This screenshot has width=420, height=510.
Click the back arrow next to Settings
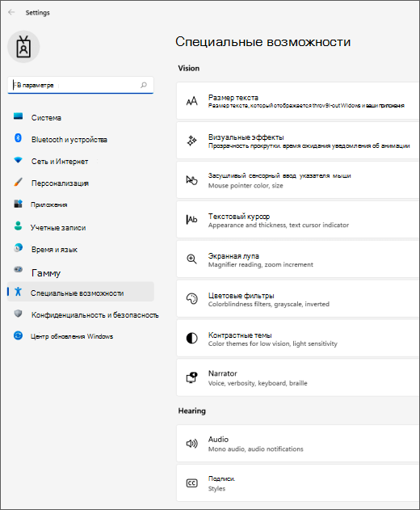pyautogui.click(x=11, y=12)
